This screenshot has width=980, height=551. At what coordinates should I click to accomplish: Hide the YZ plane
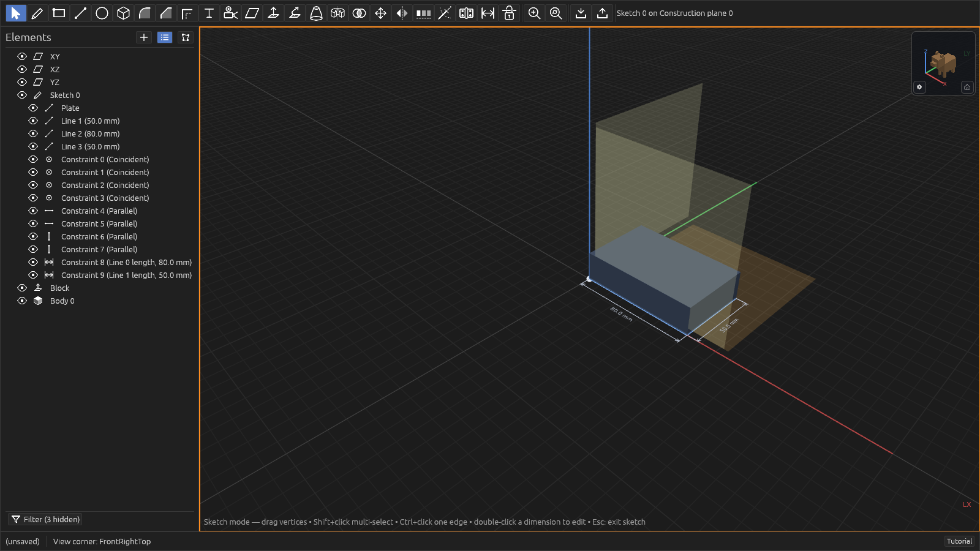click(x=22, y=82)
